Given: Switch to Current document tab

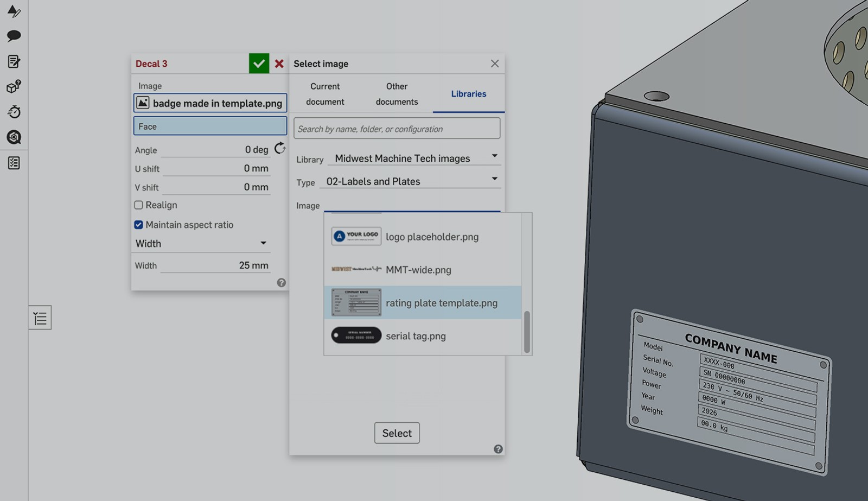Looking at the screenshot, I should (325, 94).
